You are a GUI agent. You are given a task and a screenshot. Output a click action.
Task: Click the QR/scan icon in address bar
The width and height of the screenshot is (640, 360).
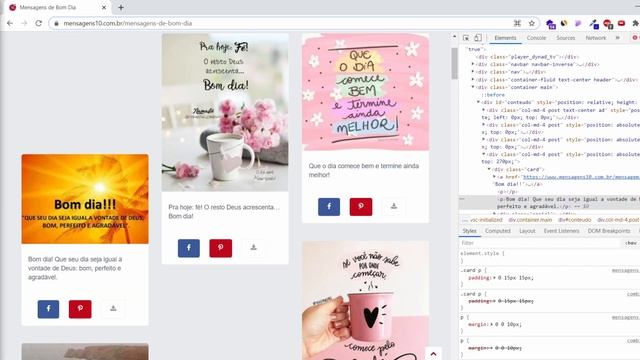click(x=517, y=23)
